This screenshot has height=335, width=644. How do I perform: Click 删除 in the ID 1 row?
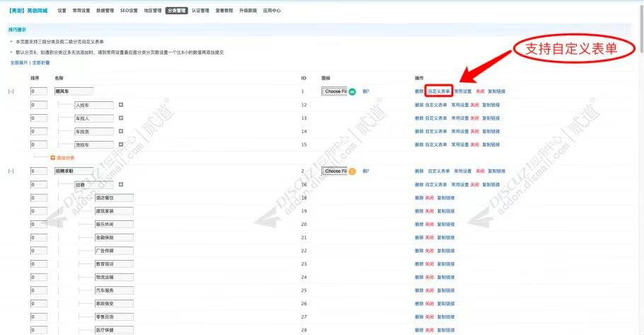point(419,91)
